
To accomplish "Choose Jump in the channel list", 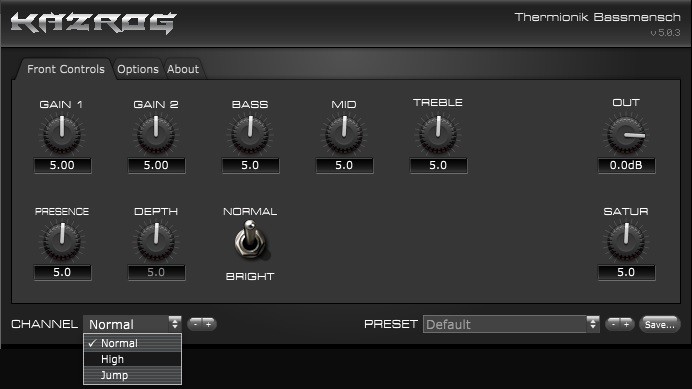I will click(132, 375).
